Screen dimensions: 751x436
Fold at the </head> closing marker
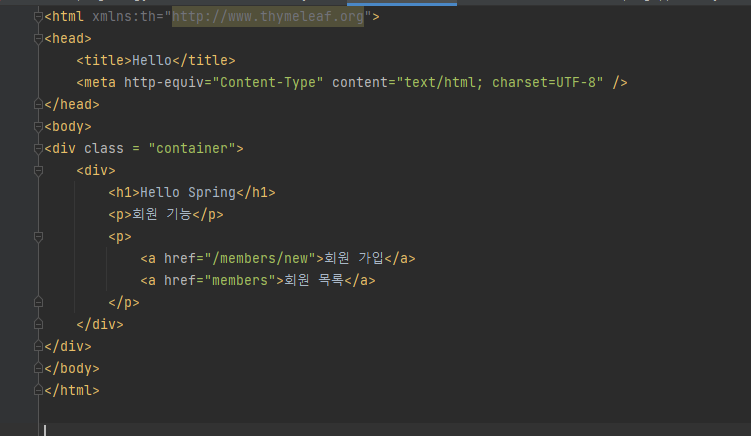39,104
